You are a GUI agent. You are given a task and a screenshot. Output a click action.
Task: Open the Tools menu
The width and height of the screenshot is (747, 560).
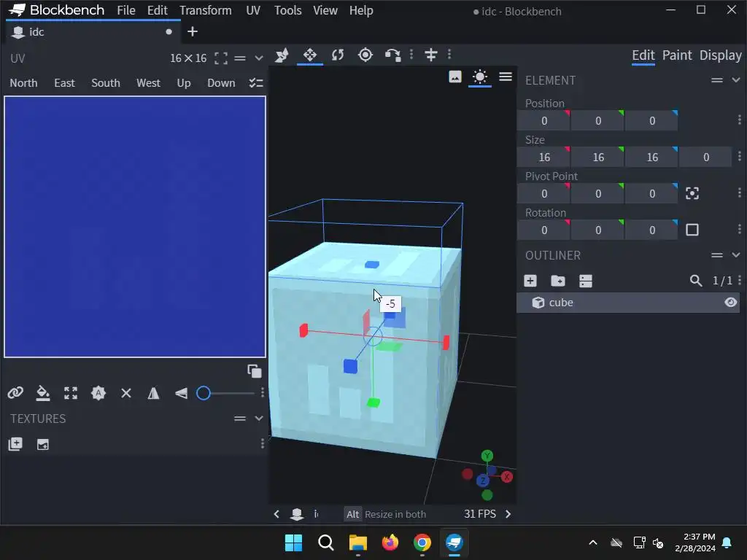[287, 10]
